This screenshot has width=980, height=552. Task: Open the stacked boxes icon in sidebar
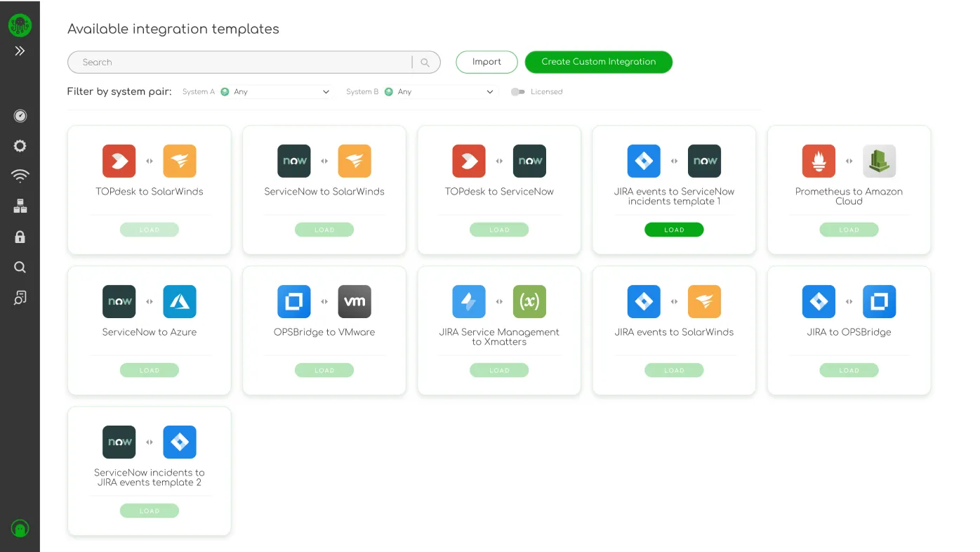coord(20,206)
